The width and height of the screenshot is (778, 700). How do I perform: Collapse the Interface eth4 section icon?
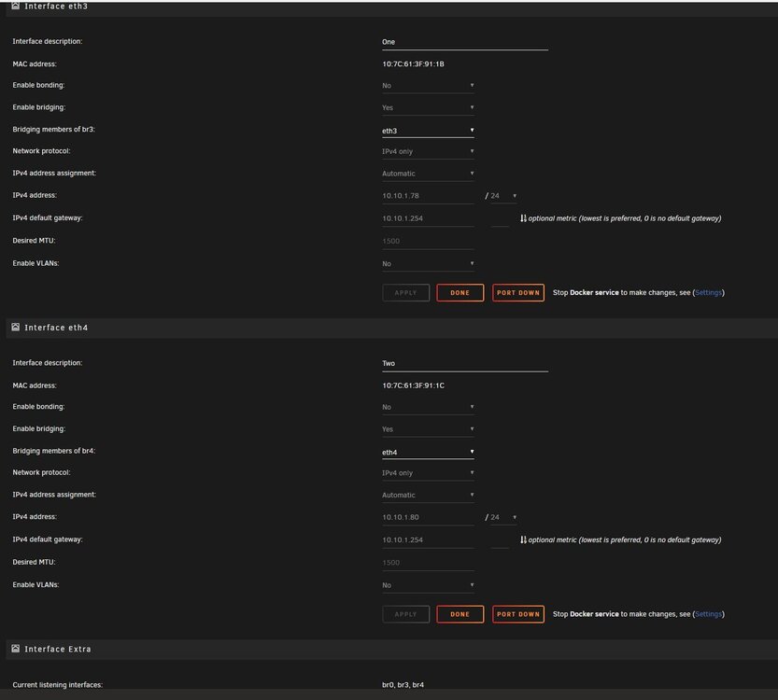pos(15,328)
